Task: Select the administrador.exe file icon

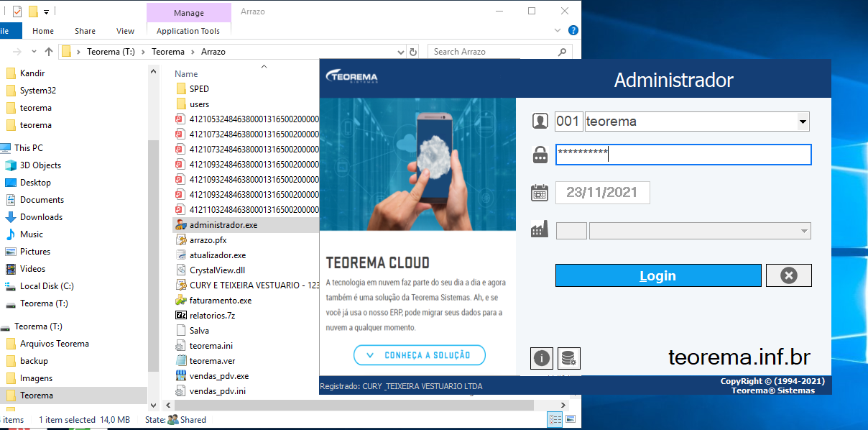Action: [181, 224]
